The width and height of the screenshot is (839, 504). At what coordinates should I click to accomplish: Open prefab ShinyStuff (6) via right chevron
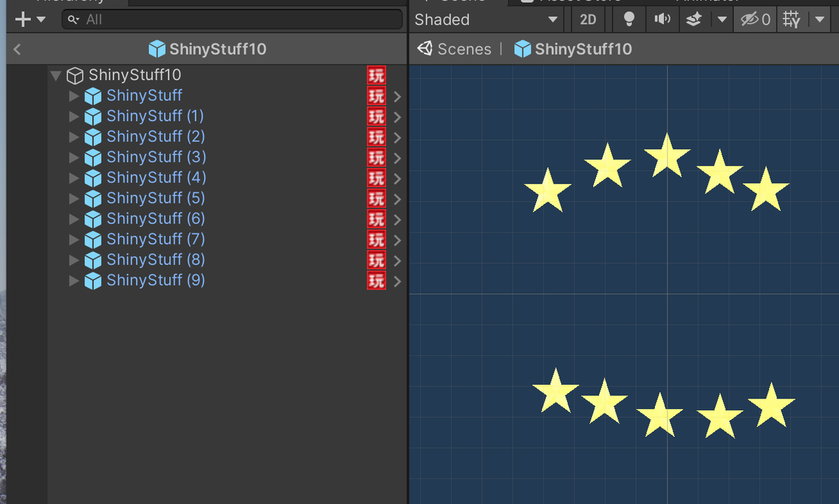point(397,220)
